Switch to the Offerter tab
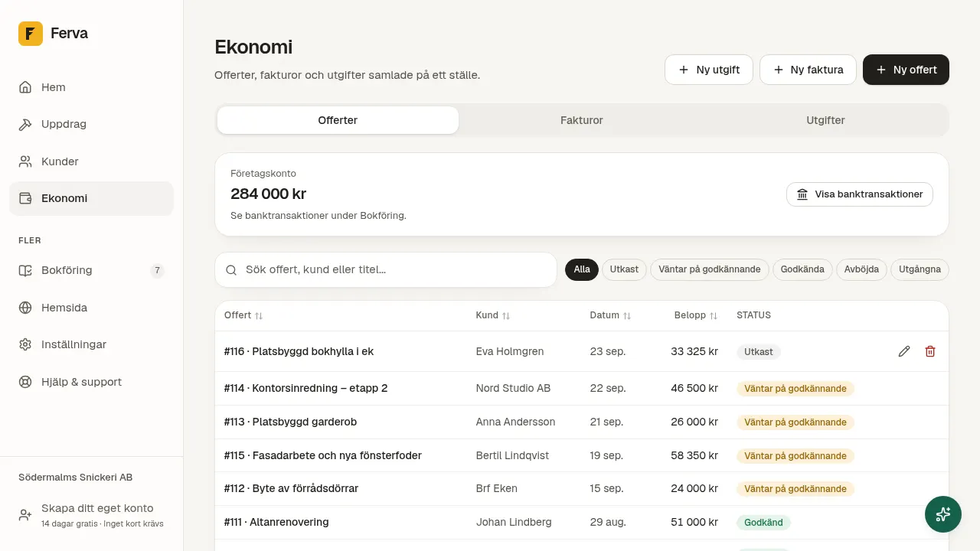The height and width of the screenshot is (551, 980). tap(338, 120)
